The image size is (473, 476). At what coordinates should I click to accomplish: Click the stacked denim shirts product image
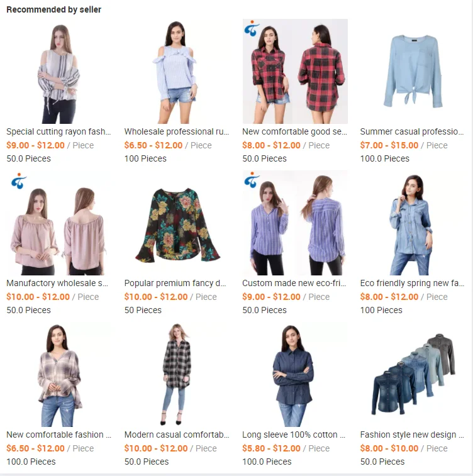(413, 374)
